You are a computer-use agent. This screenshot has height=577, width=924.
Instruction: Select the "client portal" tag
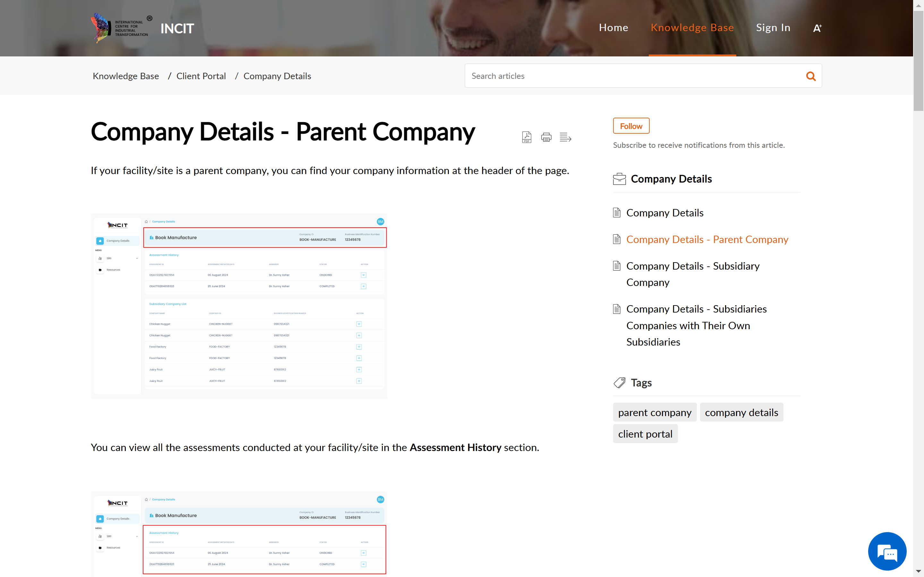[x=645, y=434]
